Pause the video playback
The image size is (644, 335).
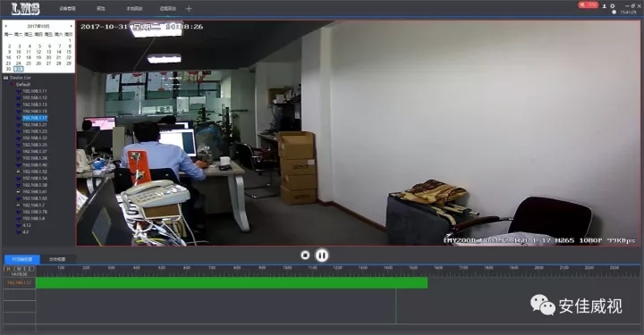pos(322,255)
